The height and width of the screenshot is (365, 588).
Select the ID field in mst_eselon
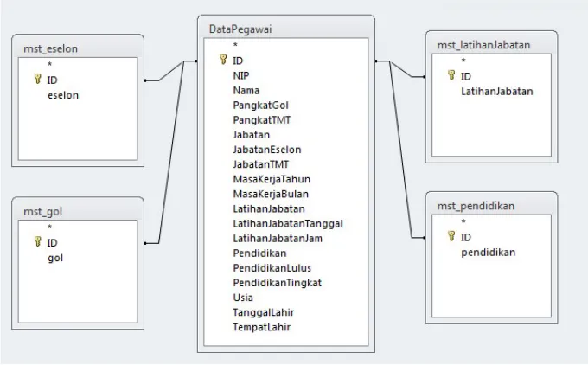[x=78, y=80]
